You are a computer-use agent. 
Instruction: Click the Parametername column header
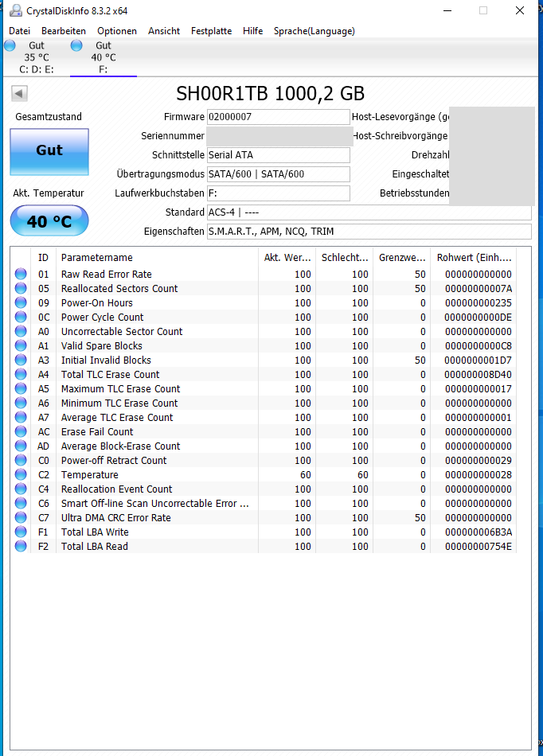pos(157,258)
